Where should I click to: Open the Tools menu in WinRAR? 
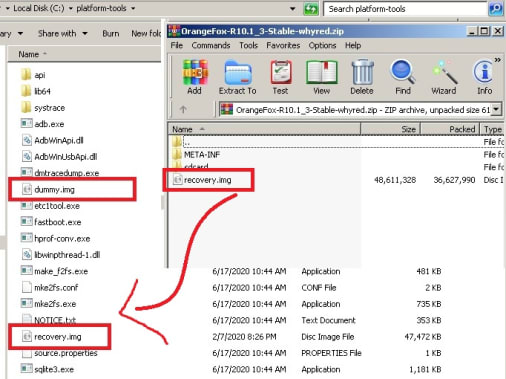(248, 45)
